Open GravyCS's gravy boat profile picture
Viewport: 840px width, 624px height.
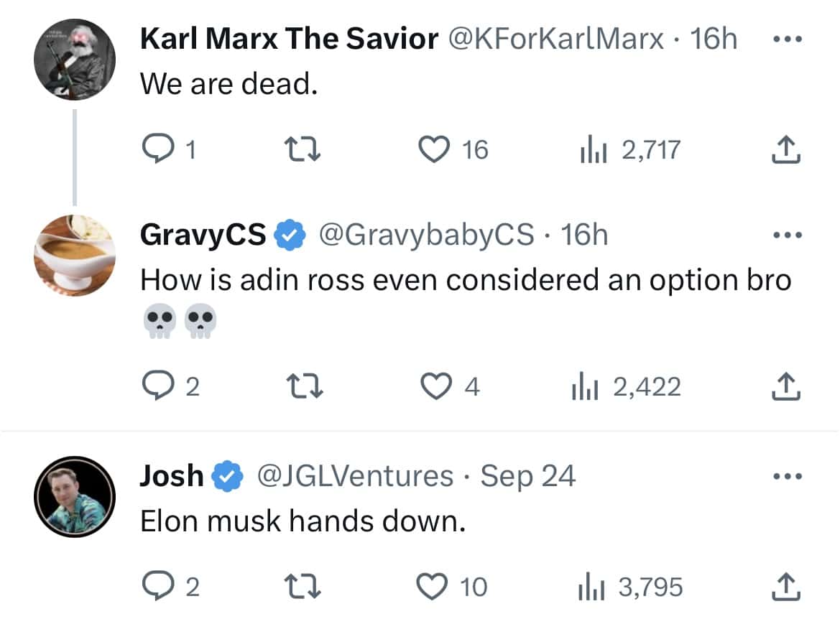pyautogui.click(x=75, y=255)
